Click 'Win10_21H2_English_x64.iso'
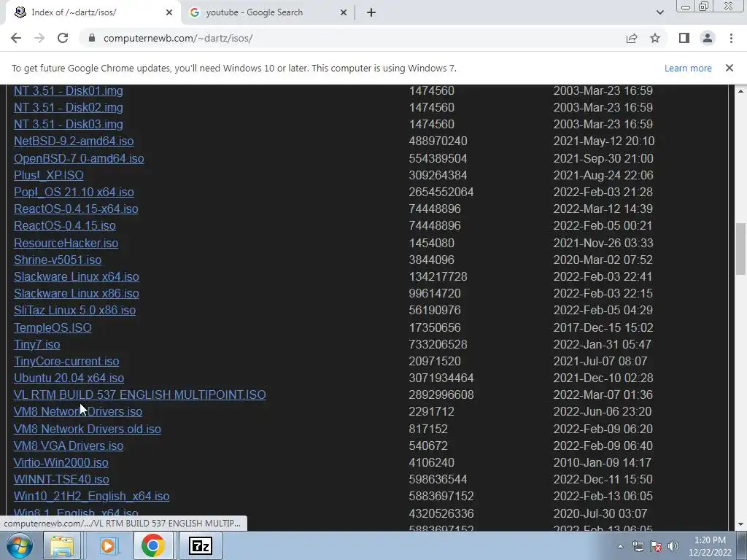 tap(91, 496)
